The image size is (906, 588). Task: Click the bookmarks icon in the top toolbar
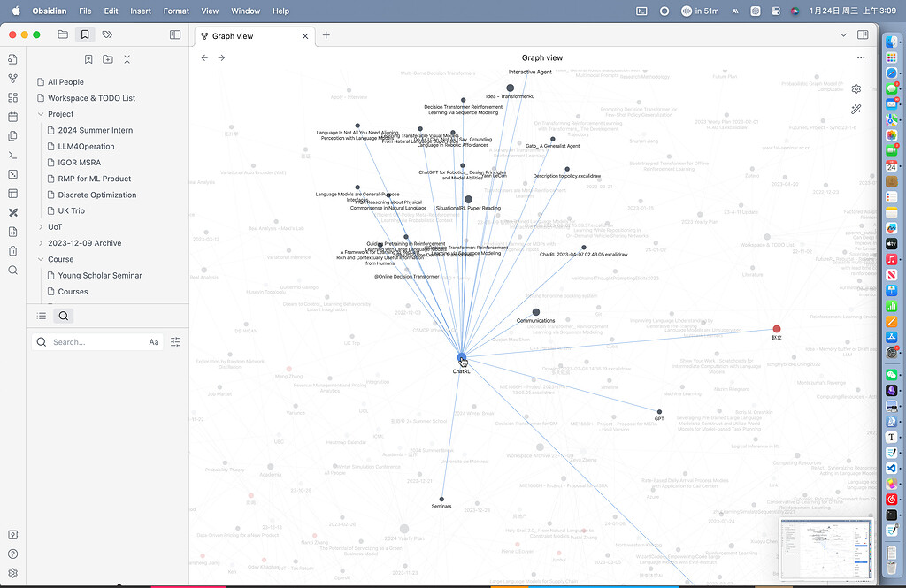pyautogui.click(x=84, y=34)
